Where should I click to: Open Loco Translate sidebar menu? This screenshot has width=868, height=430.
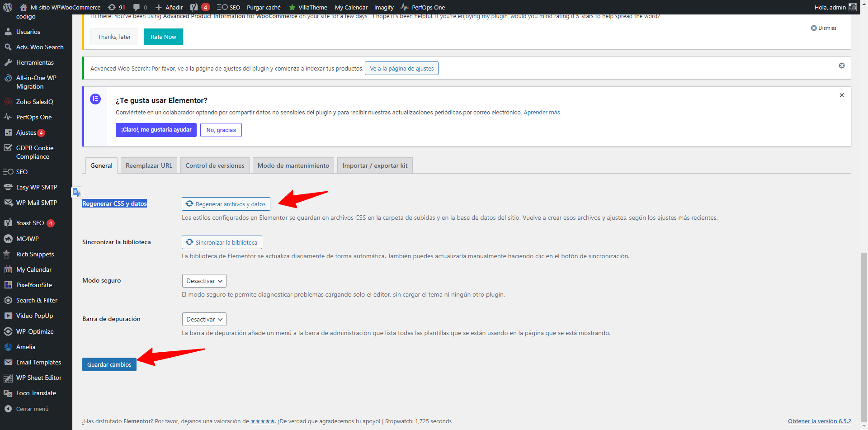pos(36,393)
